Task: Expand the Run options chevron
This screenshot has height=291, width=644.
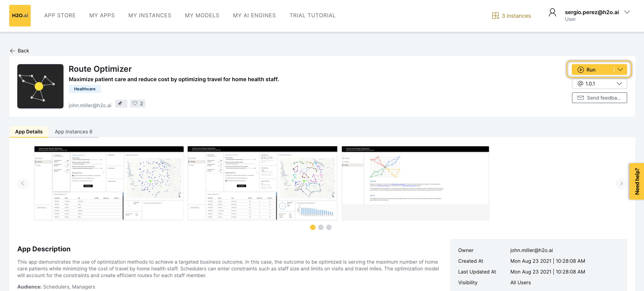Action: 620,69
